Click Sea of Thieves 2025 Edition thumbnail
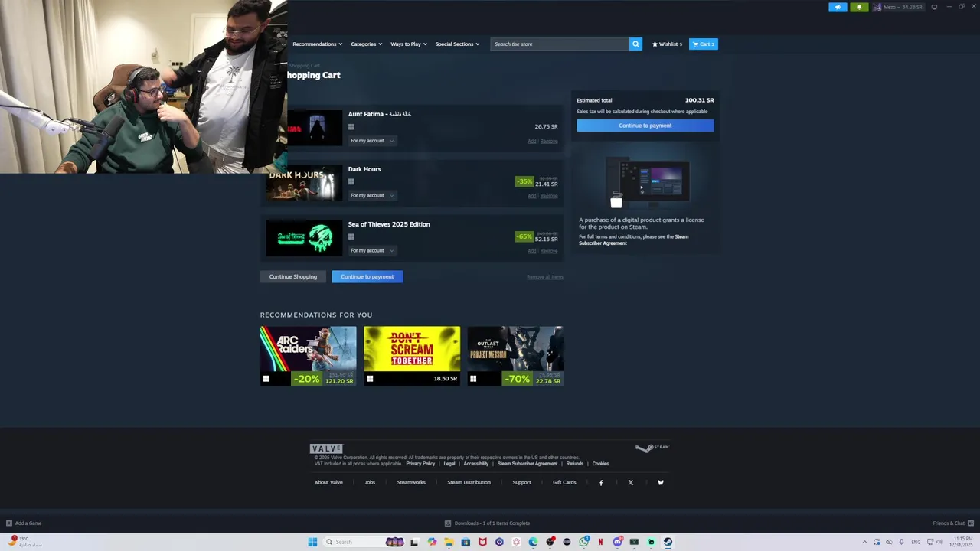Image resolution: width=980 pixels, height=551 pixels. (304, 238)
